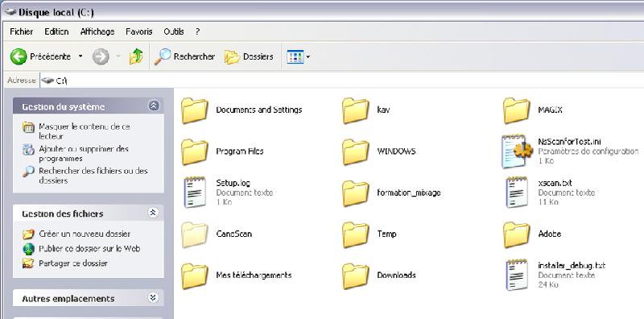Click the Mes téléchargements folder name
Screen dimensions: 644x319
click(254, 275)
